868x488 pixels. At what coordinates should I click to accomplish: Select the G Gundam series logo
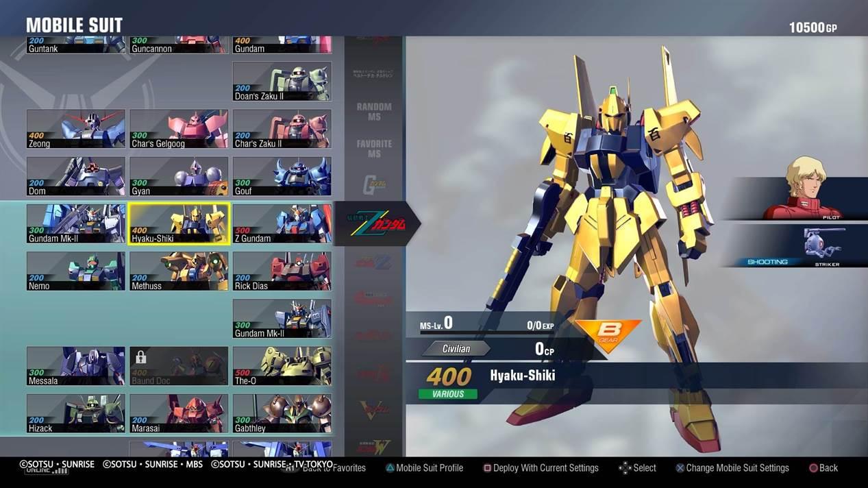(x=374, y=184)
